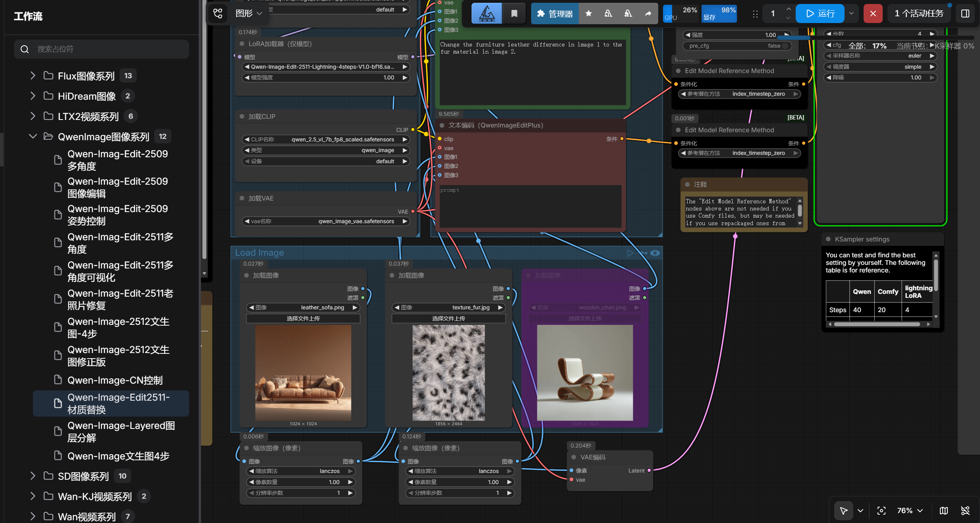Viewport: 980px width, 523px height.
Task: Click the 运行 run button
Action: click(820, 14)
